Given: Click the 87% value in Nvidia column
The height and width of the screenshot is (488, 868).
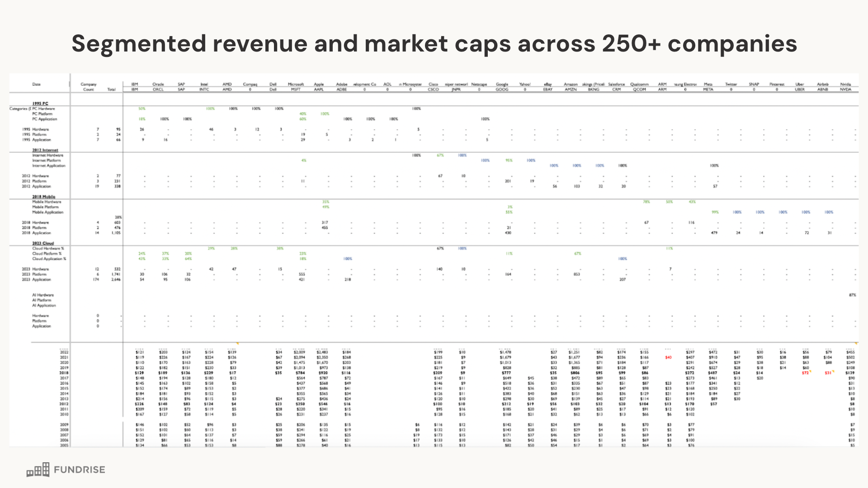Looking at the screenshot, I should [852, 295].
